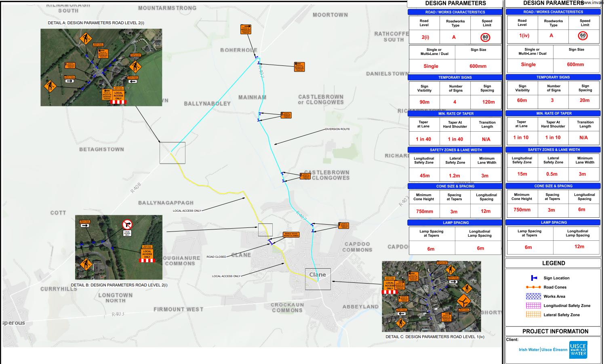Click the Uisce Water logo
This screenshot has width=604, height=364.
578,350
